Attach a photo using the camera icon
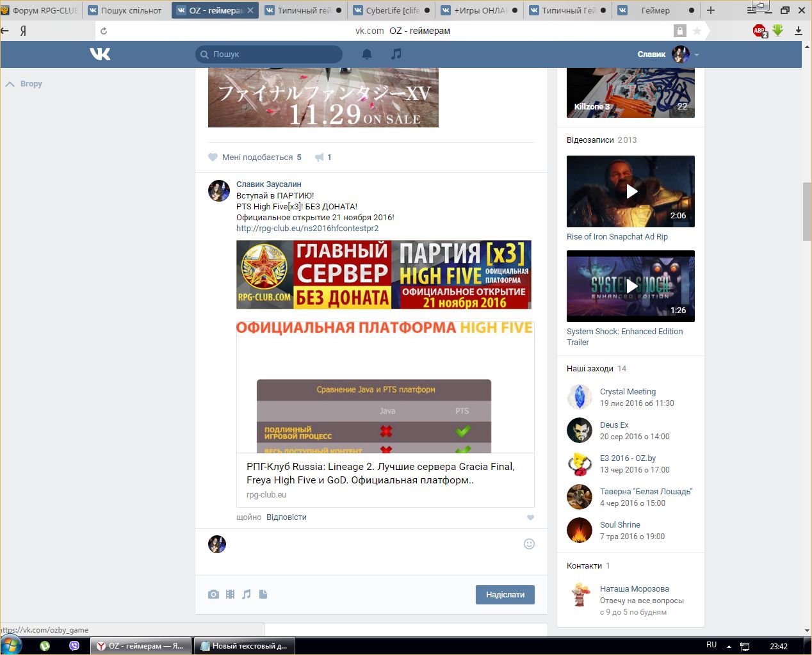Image resolution: width=812 pixels, height=655 pixels. click(213, 594)
